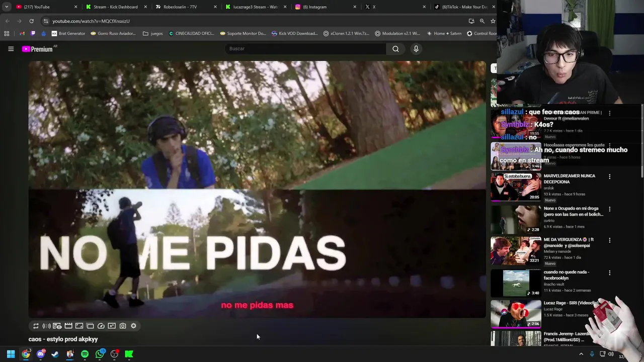Open the apps grid bookmark shortcut
644x362 pixels.
[7, 34]
